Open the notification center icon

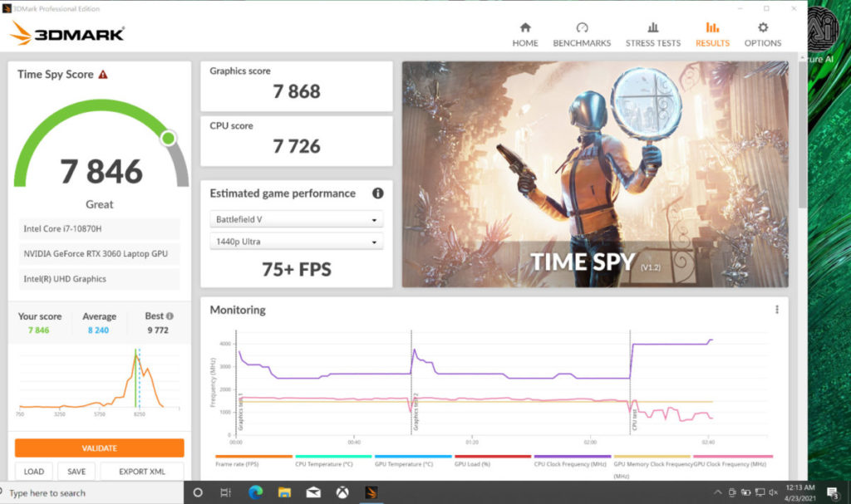[833, 492]
